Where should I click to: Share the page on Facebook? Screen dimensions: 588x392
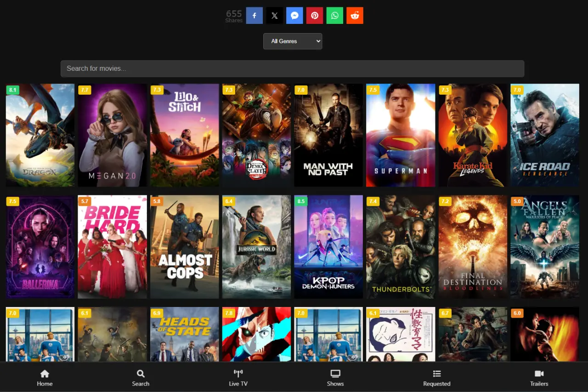254,16
